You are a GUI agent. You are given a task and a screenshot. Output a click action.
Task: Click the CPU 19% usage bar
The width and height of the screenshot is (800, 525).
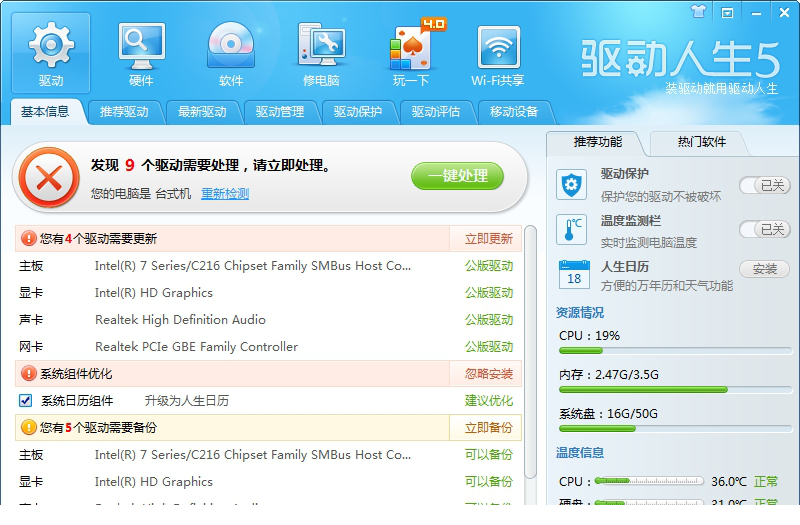point(676,351)
